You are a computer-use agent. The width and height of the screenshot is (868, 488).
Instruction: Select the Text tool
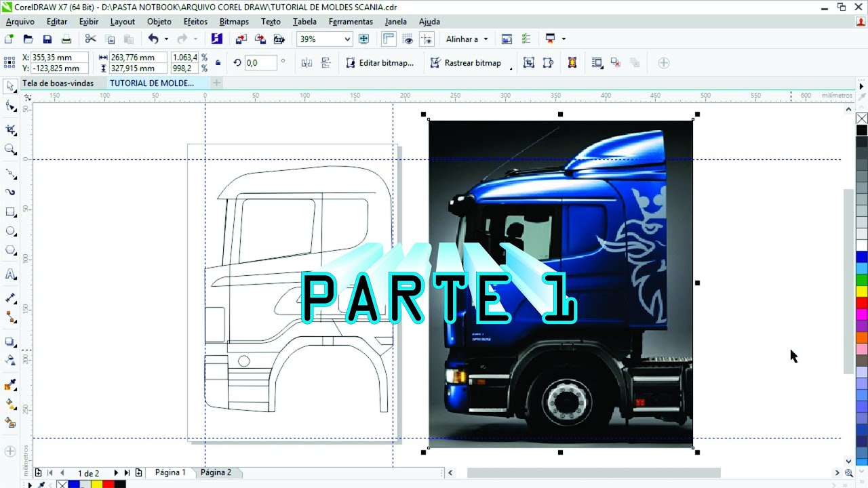point(10,274)
